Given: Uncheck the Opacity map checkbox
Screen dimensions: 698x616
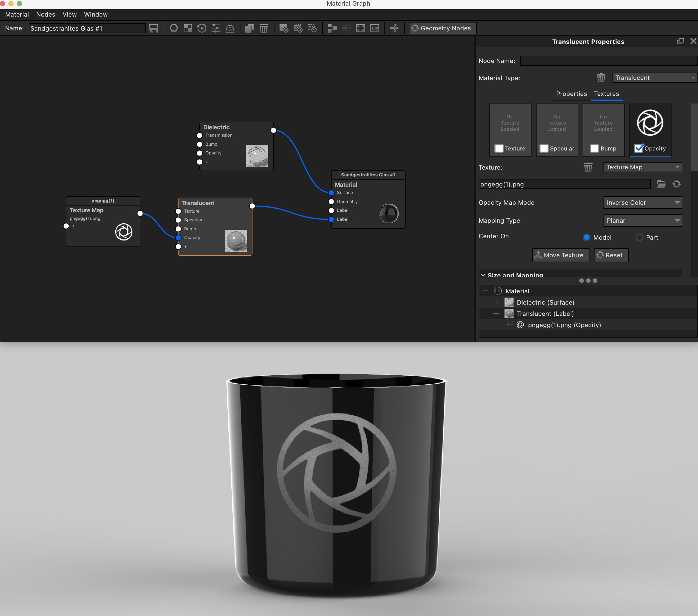Looking at the screenshot, I should point(639,148).
